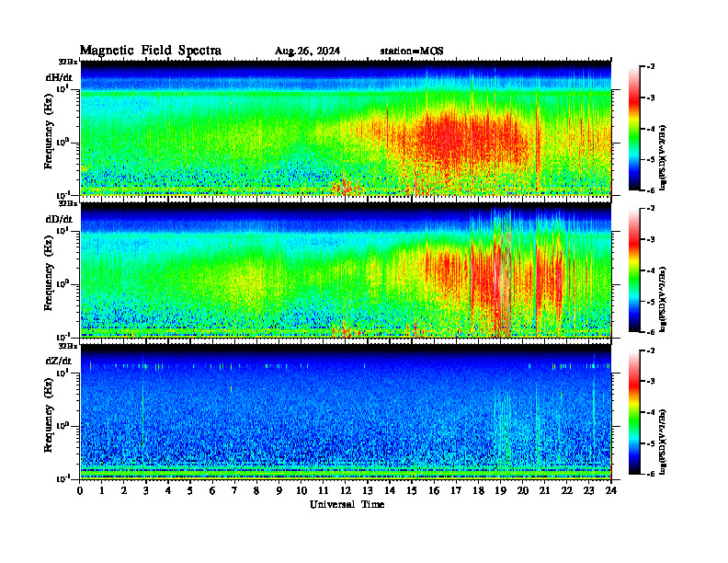Click the "-2" value on dH/dt colorbar
This screenshot has height=563, width=728.
coord(652,67)
